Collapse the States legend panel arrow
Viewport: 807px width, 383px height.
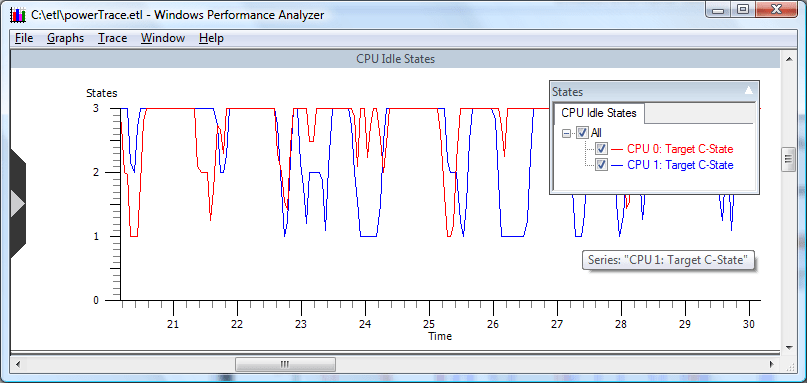[x=749, y=91]
